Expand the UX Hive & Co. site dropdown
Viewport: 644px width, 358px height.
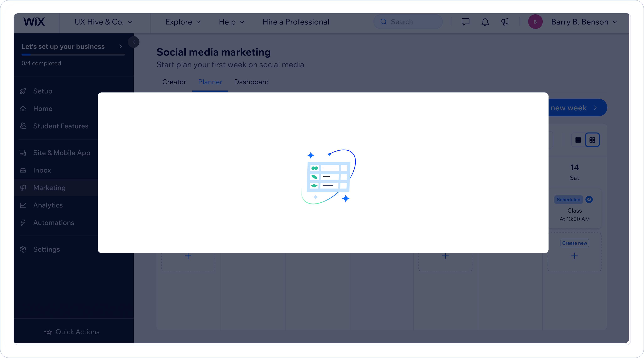coord(103,22)
